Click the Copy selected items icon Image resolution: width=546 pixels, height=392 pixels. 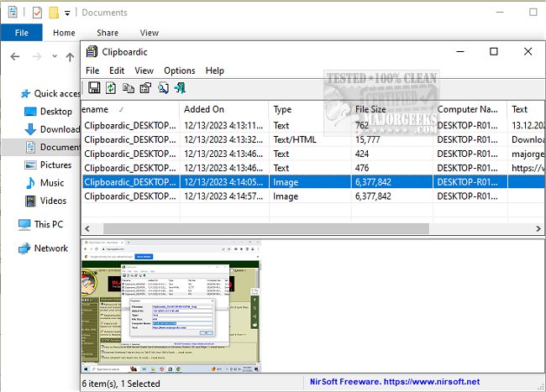pyautogui.click(x=129, y=87)
